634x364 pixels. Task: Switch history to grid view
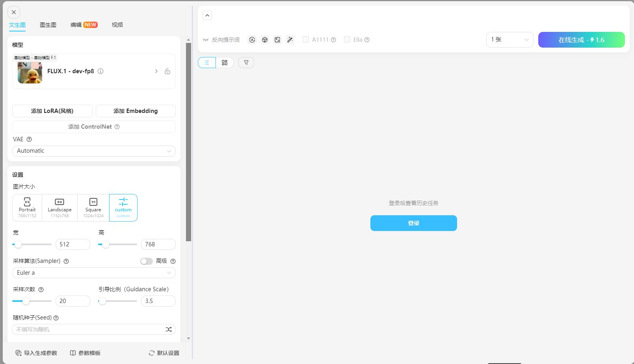pyautogui.click(x=225, y=63)
